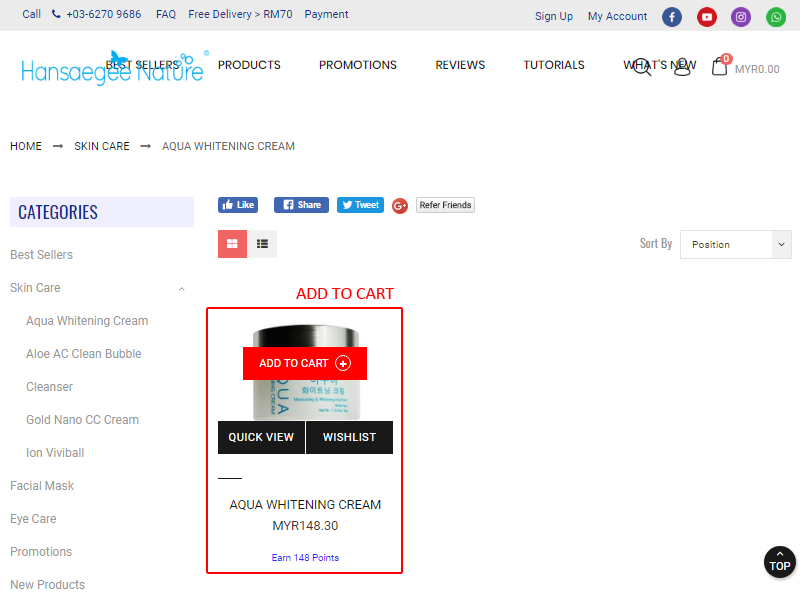Click the search magnifier icon

pos(642,67)
